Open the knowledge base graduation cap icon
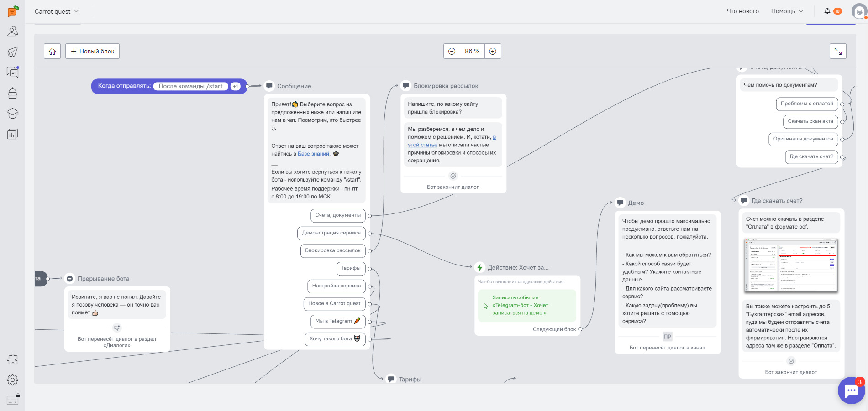This screenshot has height=411, width=868. pyautogui.click(x=13, y=113)
